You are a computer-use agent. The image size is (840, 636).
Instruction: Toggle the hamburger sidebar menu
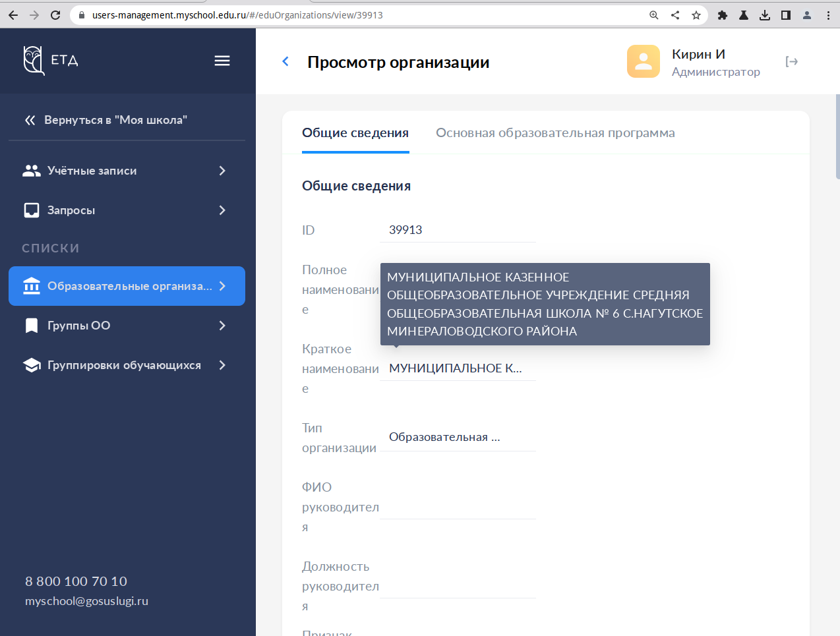click(222, 61)
